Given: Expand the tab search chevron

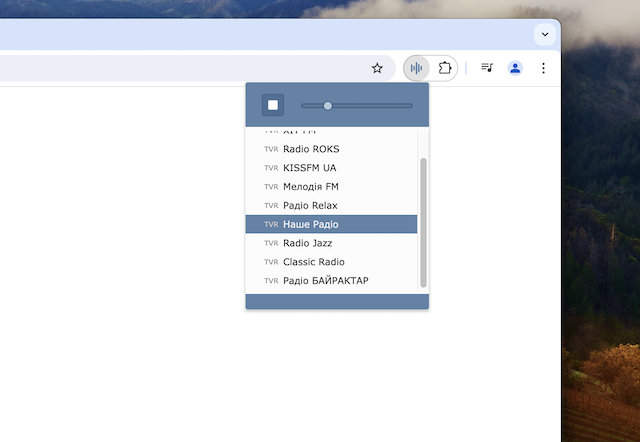Looking at the screenshot, I should click(x=545, y=34).
